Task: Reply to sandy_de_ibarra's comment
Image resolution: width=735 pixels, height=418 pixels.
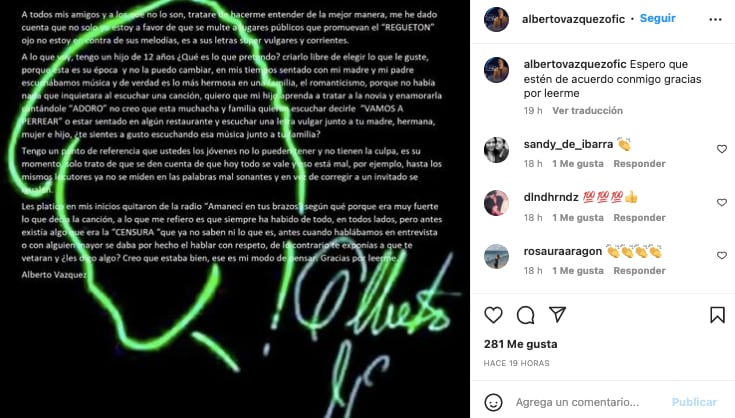Action: (639, 164)
